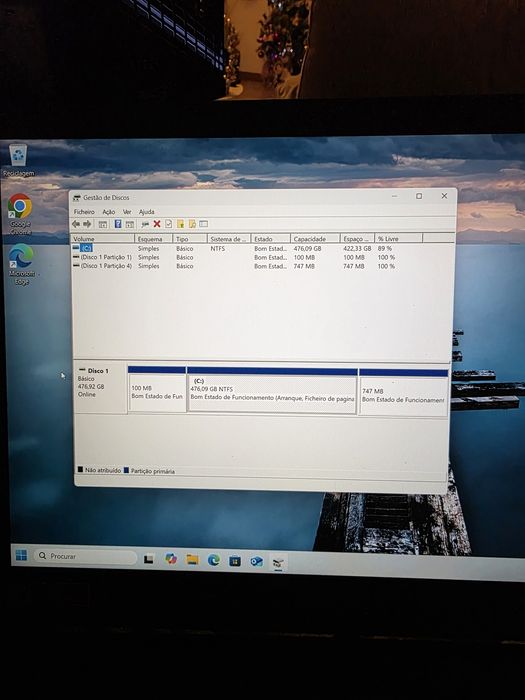Open Microsoft Store from the taskbar

[235, 561]
